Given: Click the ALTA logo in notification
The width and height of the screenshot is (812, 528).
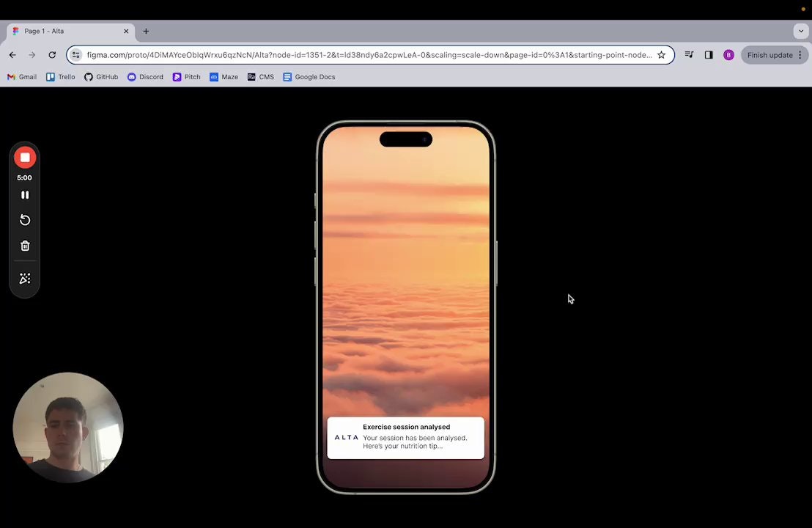Looking at the screenshot, I should point(347,437).
